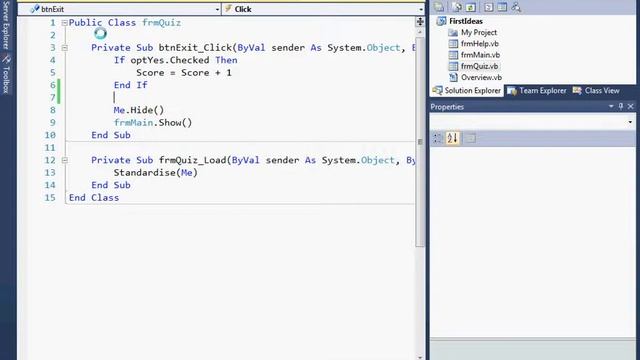Click the Property Pages icon in Properties
Viewport: 640px width, 360px height.
[x=470, y=138]
